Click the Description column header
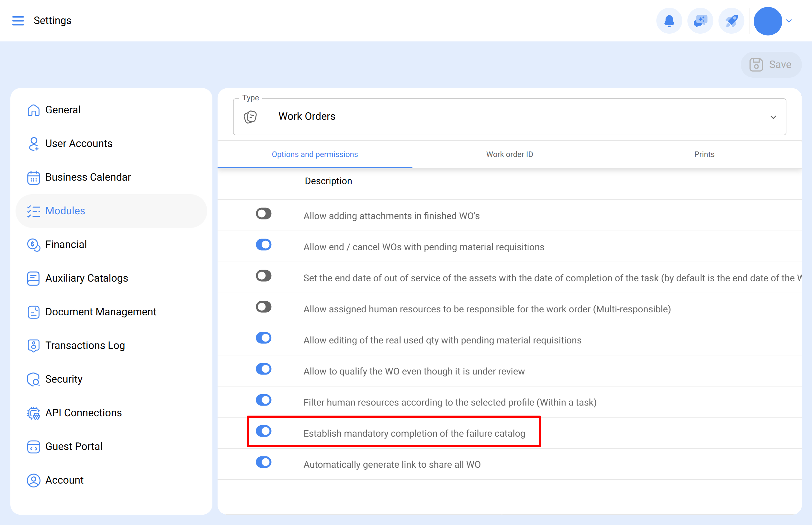The image size is (812, 525). coord(328,181)
